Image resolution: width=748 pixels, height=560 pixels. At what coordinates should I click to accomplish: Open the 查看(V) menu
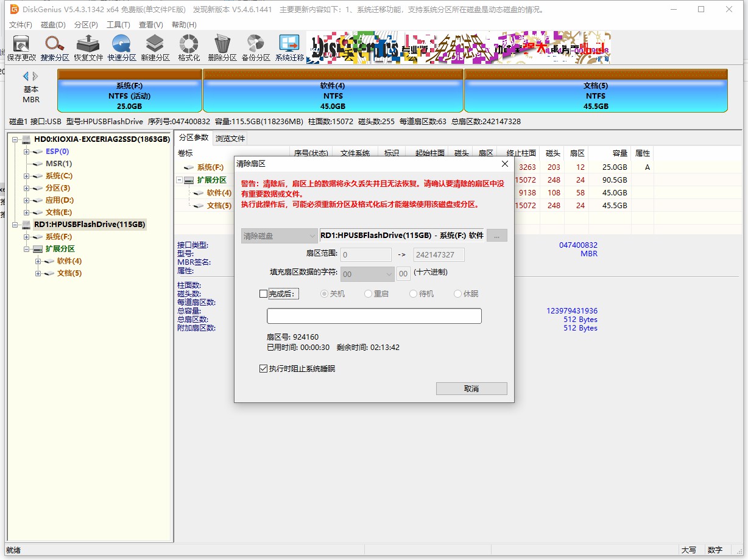click(x=151, y=25)
